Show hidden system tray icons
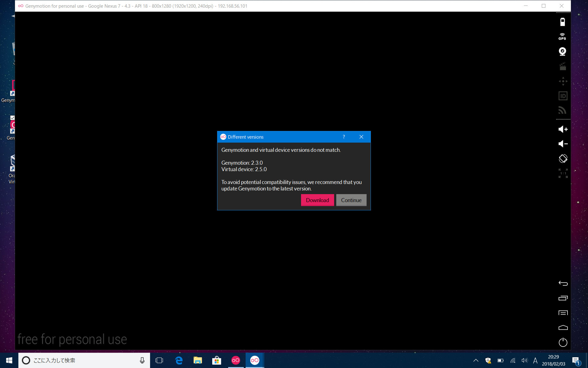 tap(476, 360)
